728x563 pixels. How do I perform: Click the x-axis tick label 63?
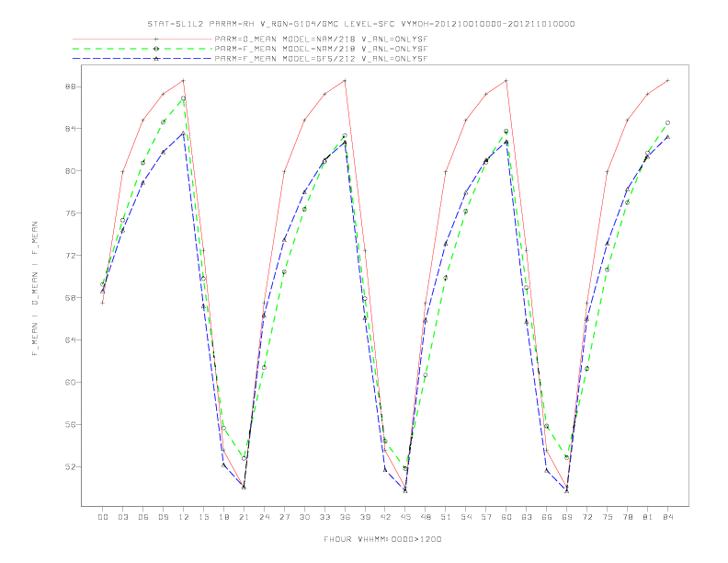(x=527, y=517)
